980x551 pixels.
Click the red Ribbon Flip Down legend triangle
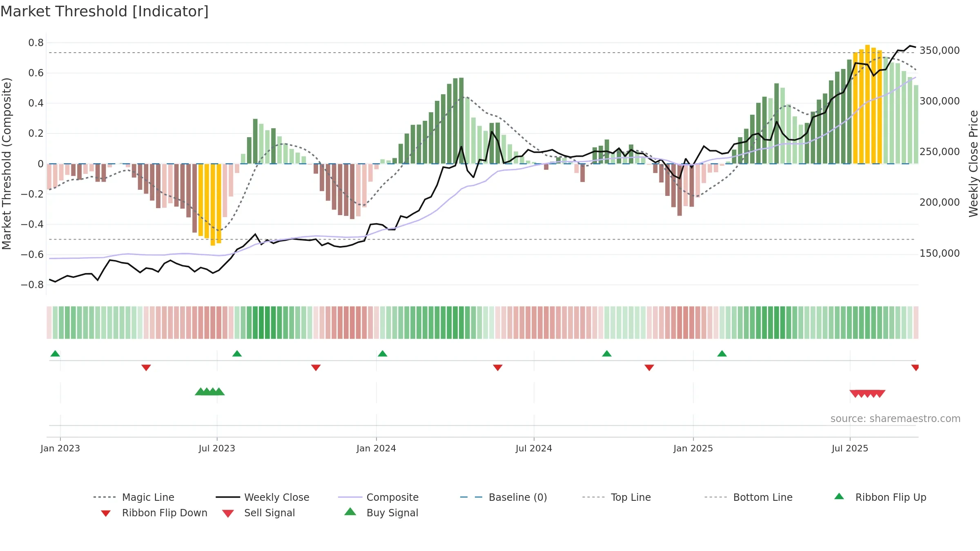pyautogui.click(x=106, y=513)
